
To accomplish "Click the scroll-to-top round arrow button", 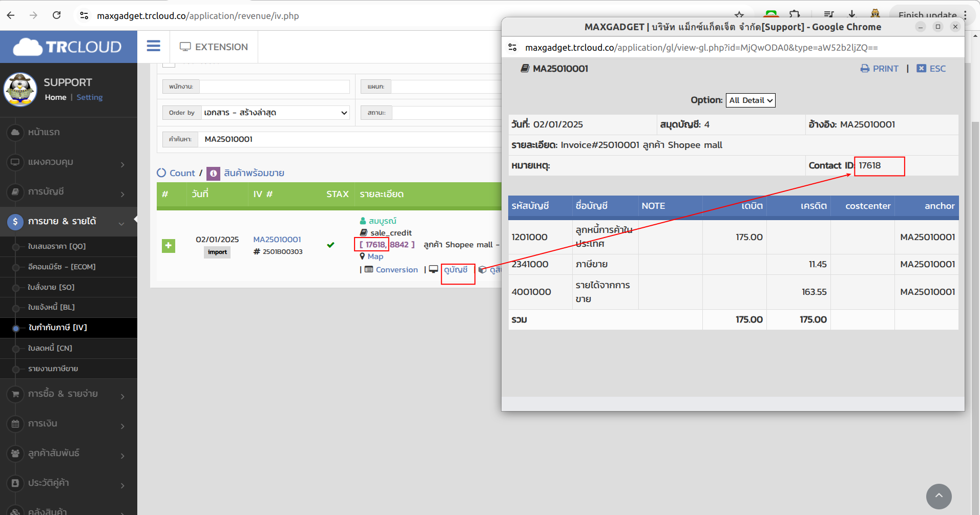I will tap(939, 496).
